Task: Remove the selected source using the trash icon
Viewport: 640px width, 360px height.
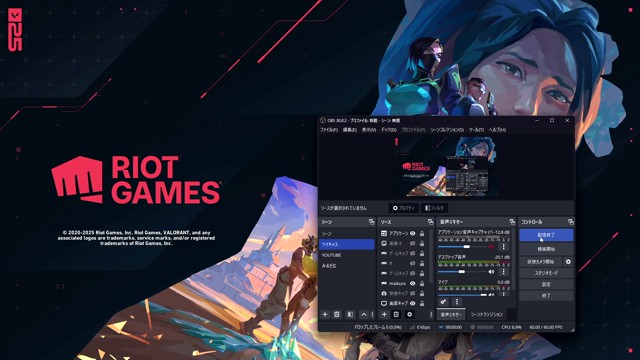Action: tap(396, 314)
